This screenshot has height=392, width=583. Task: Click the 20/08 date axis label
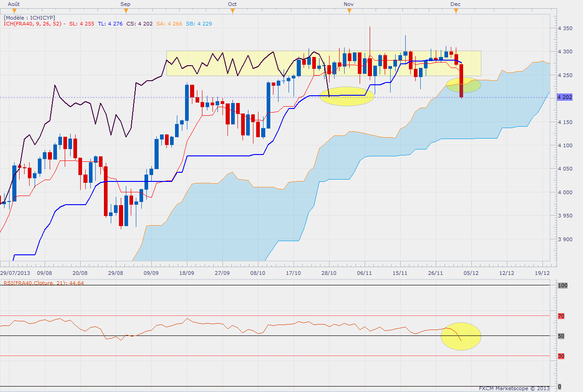(x=80, y=273)
